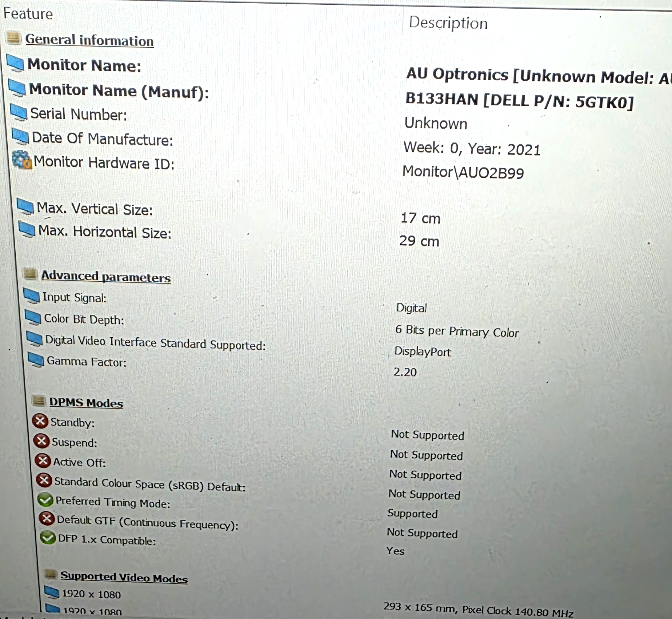Click the monitor icon beside Input Signal
This screenshot has height=619, width=672.
pos(32,296)
